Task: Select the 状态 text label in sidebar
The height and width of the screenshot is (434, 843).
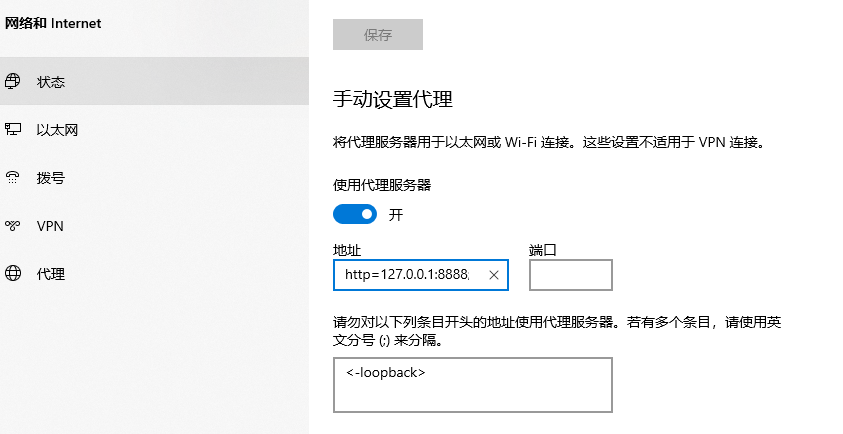Action: [51, 82]
